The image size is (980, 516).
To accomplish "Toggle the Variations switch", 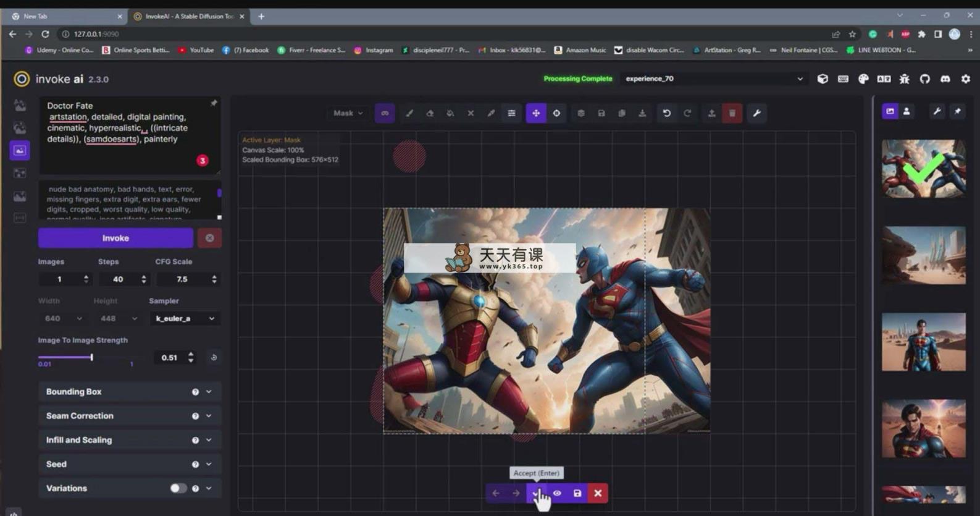I will pos(178,488).
